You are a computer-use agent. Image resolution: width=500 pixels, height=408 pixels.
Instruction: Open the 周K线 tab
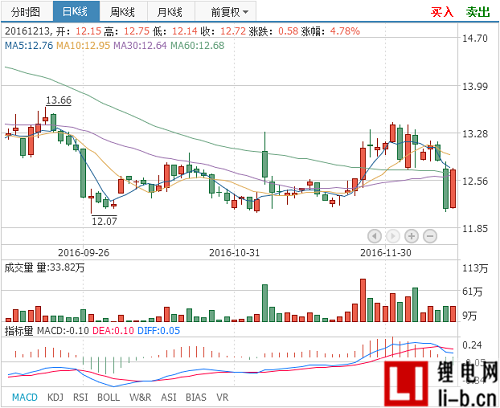click(123, 12)
